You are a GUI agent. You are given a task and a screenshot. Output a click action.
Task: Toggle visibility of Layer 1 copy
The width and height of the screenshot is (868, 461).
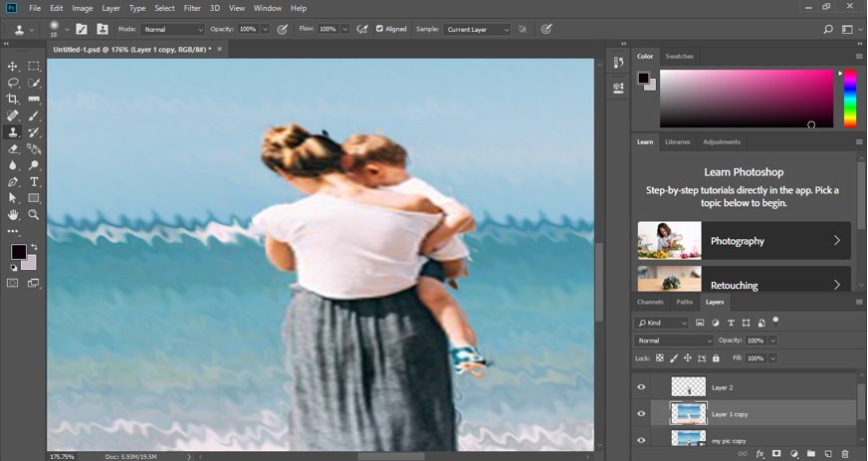(641, 413)
